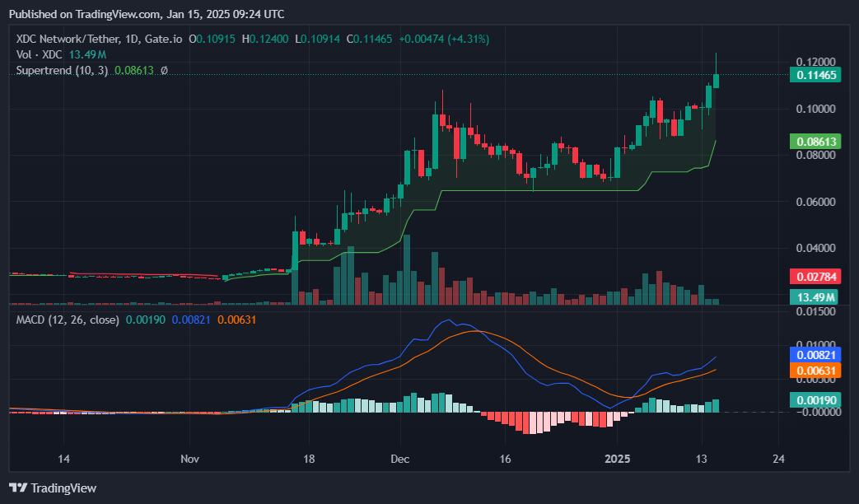Click the red 0.02784 price tag
This screenshot has height=504, width=859.
point(815,276)
